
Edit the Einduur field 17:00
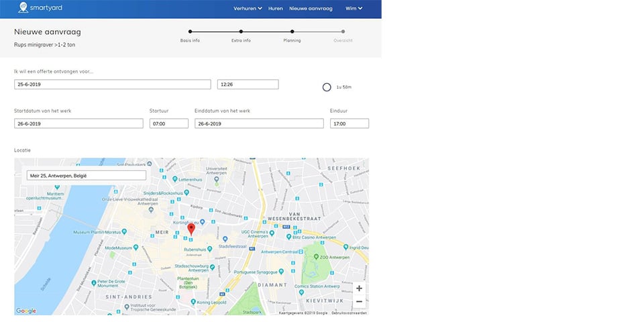click(350, 123)
